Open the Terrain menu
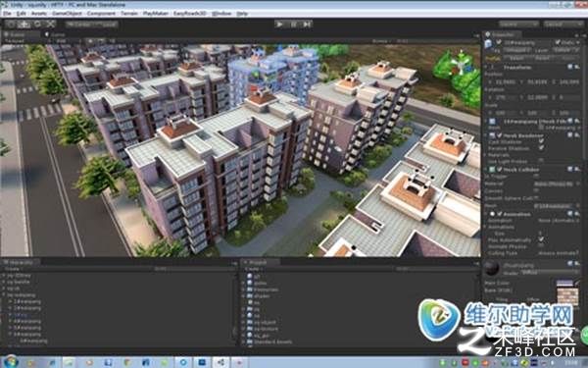This screenshot has width=588, height=368. tap(129, 13)
